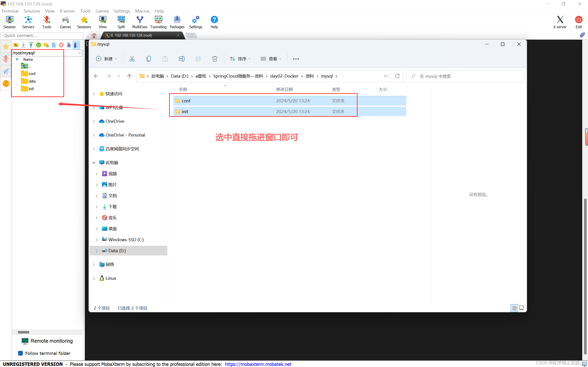Open the MultiExec toolbar icon
Screen dimensions: 588x367
pos(140,22)
